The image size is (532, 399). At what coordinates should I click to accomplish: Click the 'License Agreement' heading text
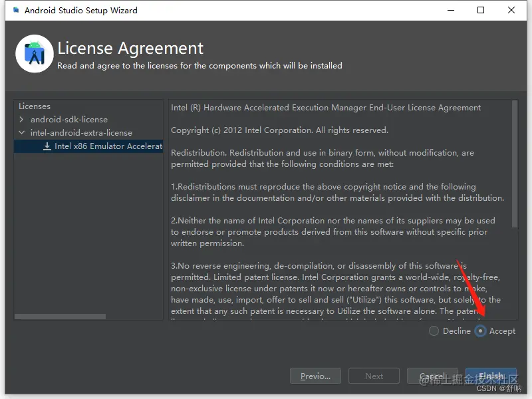[x=130, y=48]
